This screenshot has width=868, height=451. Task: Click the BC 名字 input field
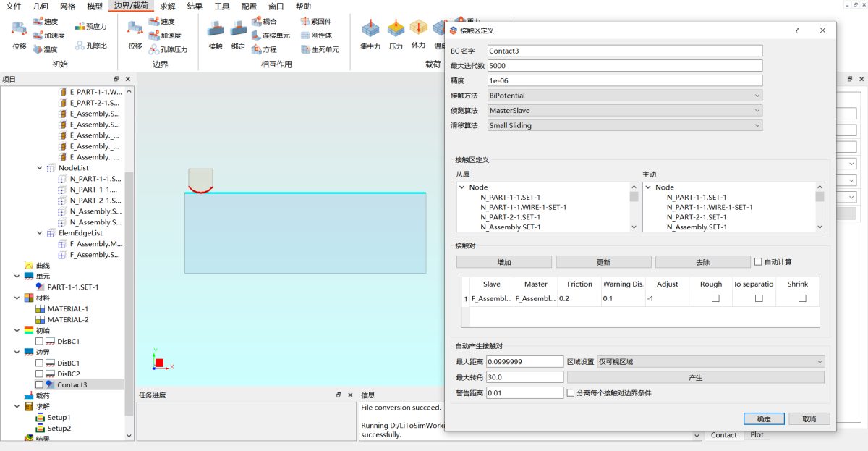point(625,51)
